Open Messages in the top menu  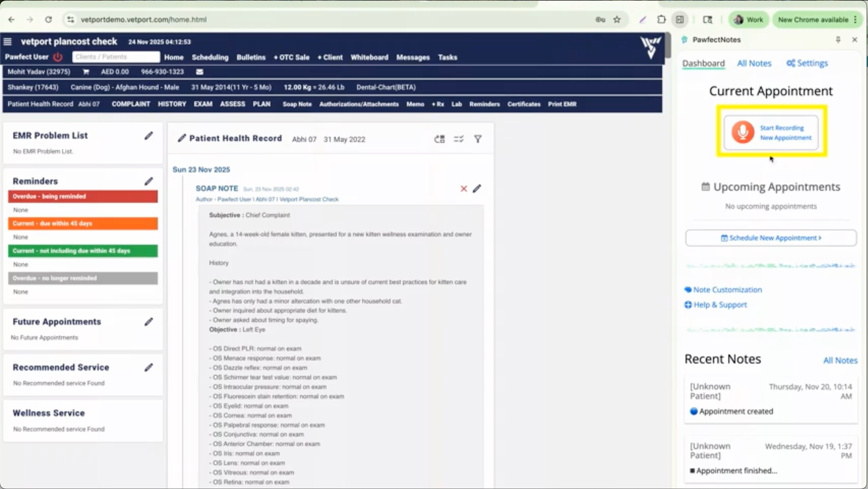[x=413, y=57]
